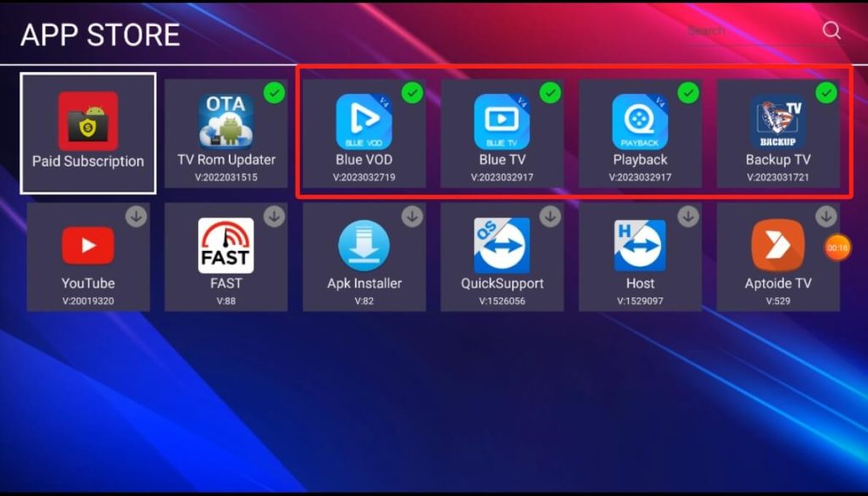Select the FAST speed test icon
Viewport: 868px width, 496px height.
click(225, 245)
